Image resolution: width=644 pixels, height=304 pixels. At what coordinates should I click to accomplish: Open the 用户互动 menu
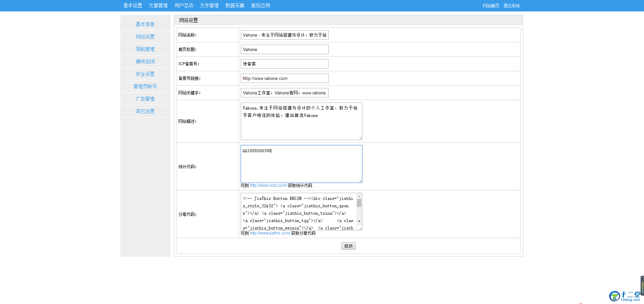click(x=184, y=5)
